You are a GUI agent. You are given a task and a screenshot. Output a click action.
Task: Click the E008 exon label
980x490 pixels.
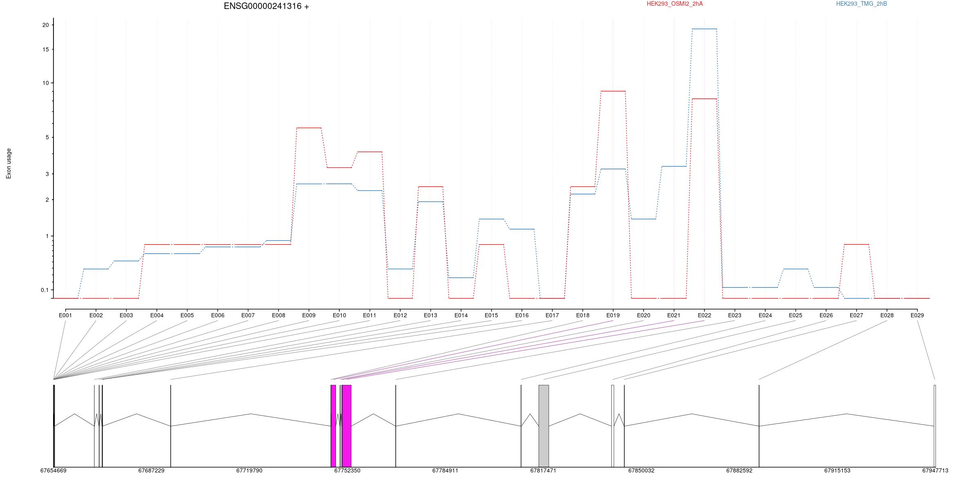click(x=278, y=315)
